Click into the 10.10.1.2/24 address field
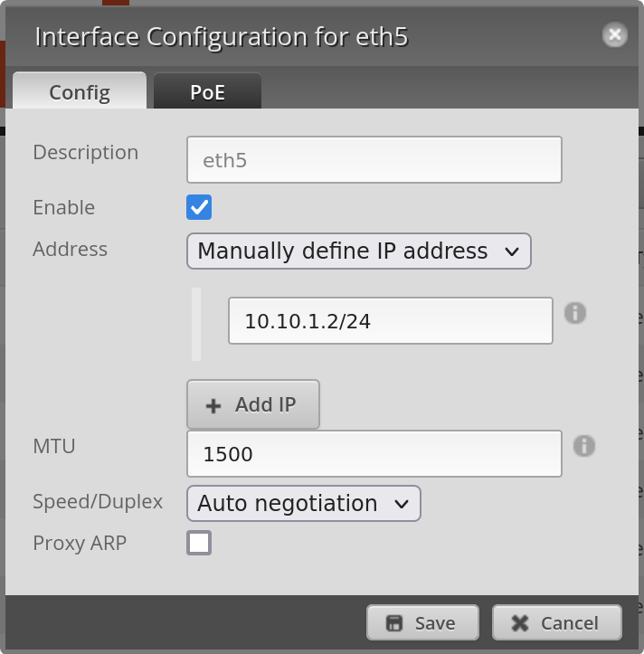The width and height of the screenshot is (644, 654). [x=390, y=321]
